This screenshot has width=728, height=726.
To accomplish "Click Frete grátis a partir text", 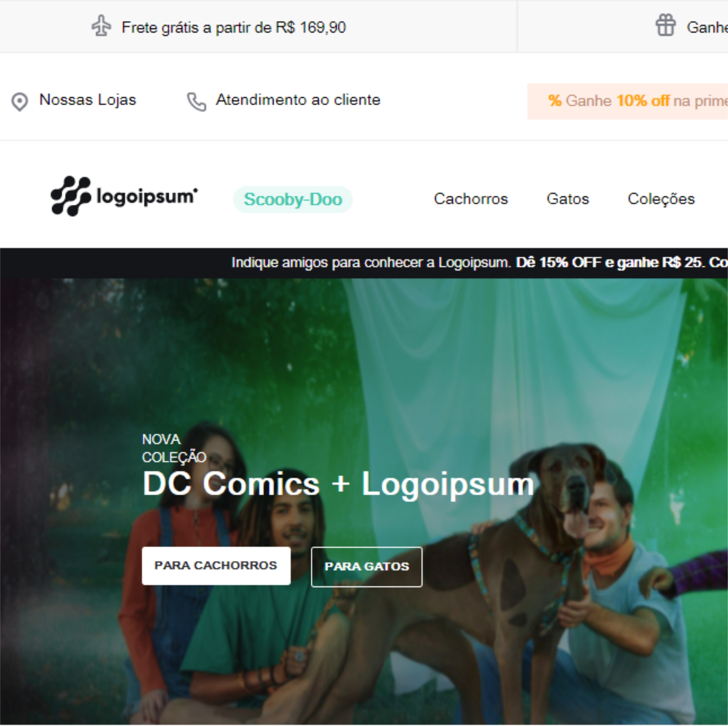I will click(x=234, y=27).
